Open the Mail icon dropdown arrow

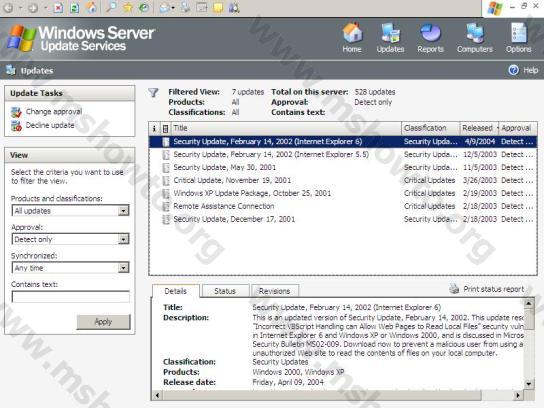point(173,8)
